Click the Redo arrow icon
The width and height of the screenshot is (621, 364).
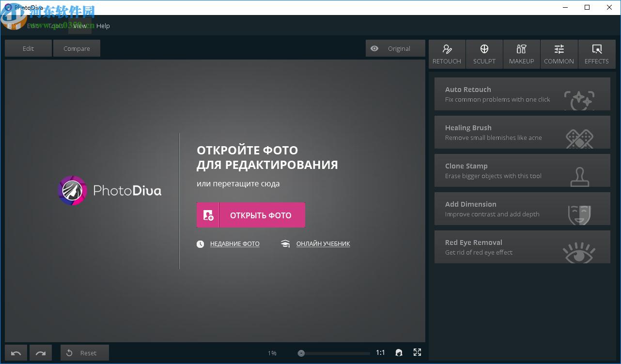41,353
